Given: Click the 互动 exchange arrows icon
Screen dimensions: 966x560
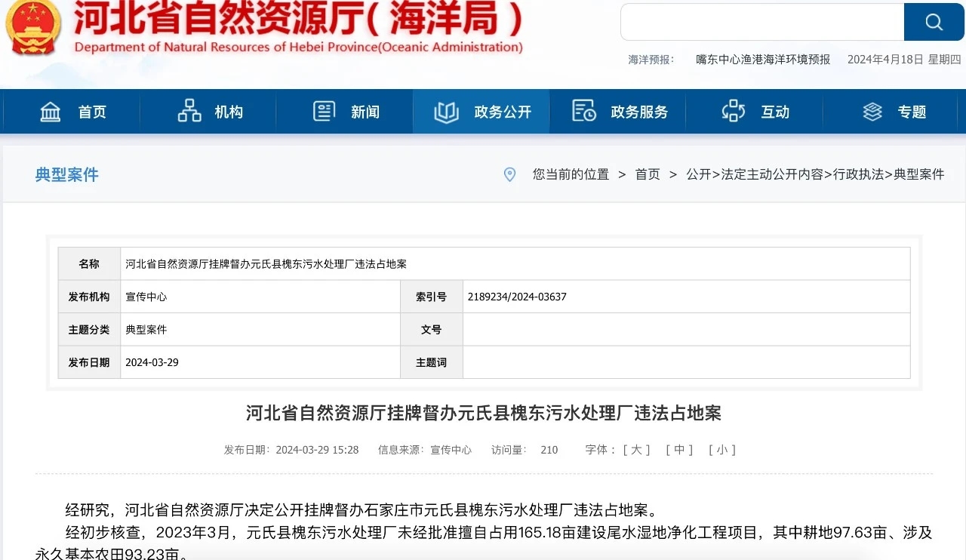Looking at the screenshot, I should [734, 111].
